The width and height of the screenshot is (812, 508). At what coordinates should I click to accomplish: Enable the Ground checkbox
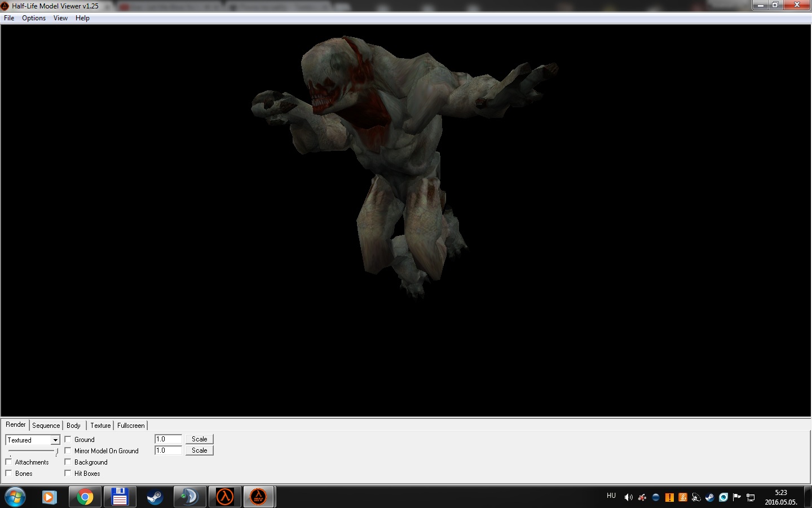(x=68, y=439)
